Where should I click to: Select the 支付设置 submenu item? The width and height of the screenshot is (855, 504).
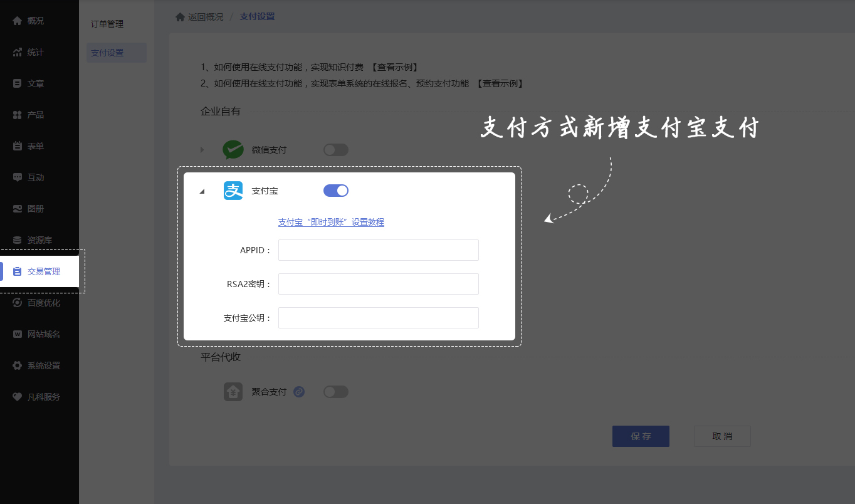(117, 53)
